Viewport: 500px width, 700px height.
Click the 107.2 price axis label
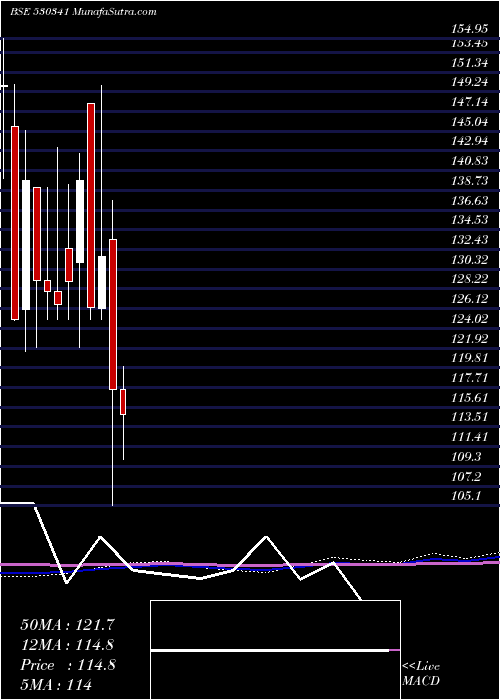pos(467,476)
